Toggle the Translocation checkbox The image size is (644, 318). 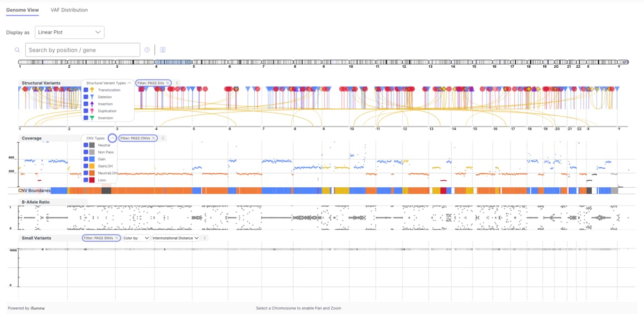pos(86,90)
